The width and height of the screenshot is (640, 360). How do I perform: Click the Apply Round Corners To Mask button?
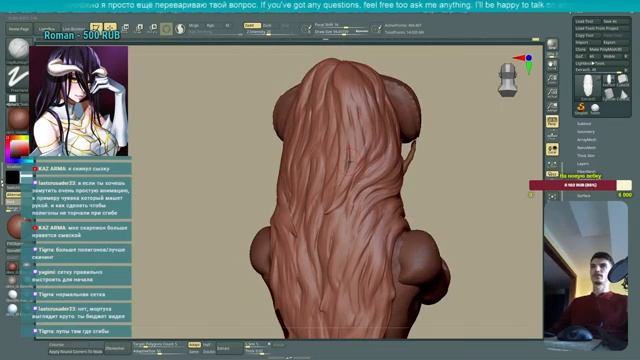click(76, 351)
